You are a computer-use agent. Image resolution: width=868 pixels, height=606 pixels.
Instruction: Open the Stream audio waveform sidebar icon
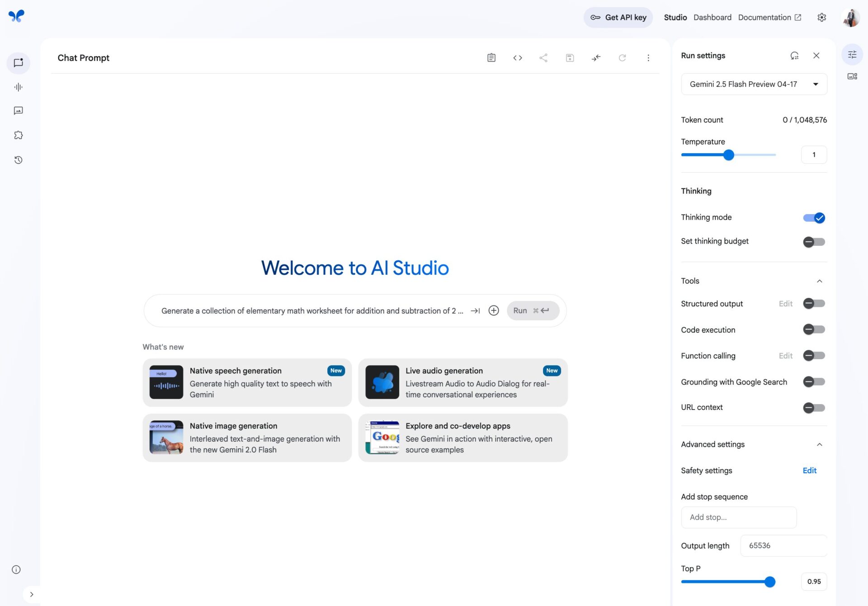tap(18, 87)
